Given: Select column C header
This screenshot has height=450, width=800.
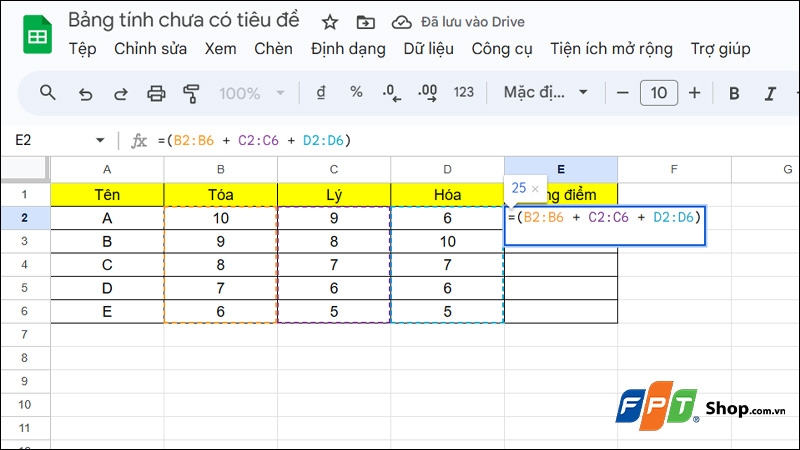Looking at the screenshot, I should coord(334,169).
